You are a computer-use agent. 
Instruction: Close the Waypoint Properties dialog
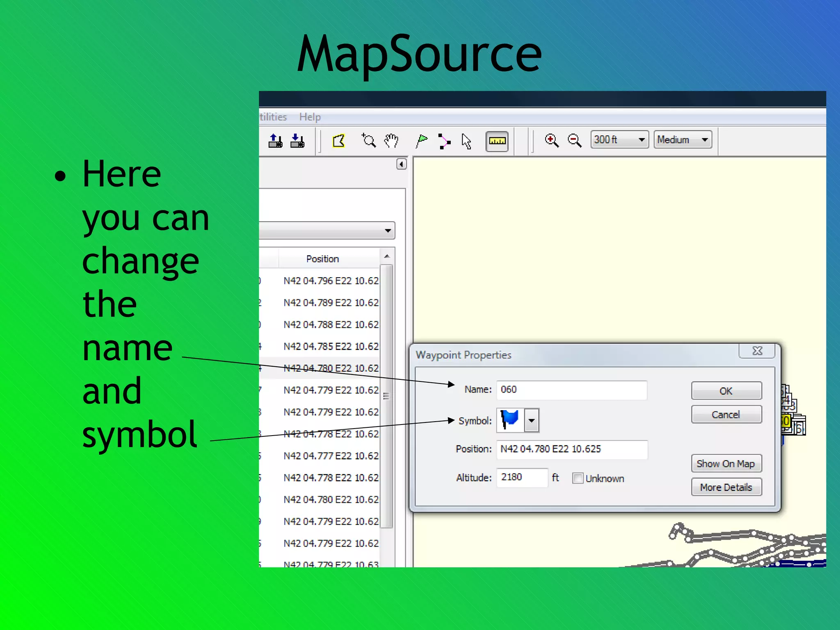point(757,351)
